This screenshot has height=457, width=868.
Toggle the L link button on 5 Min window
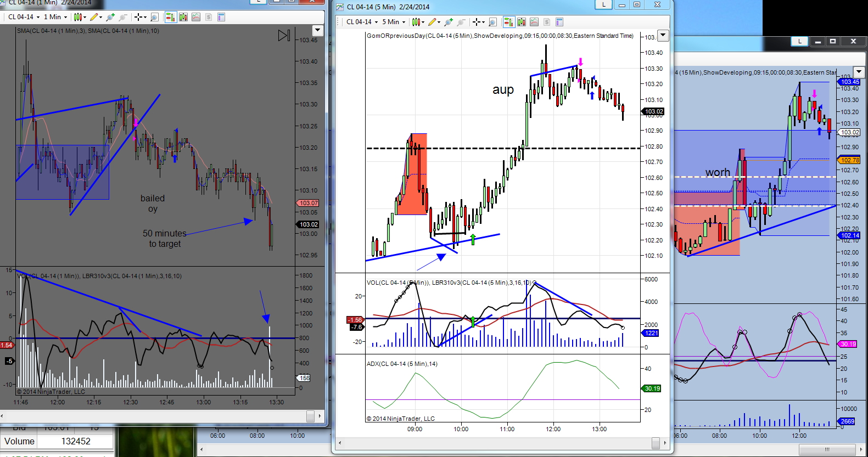click(x=604, y=5)
